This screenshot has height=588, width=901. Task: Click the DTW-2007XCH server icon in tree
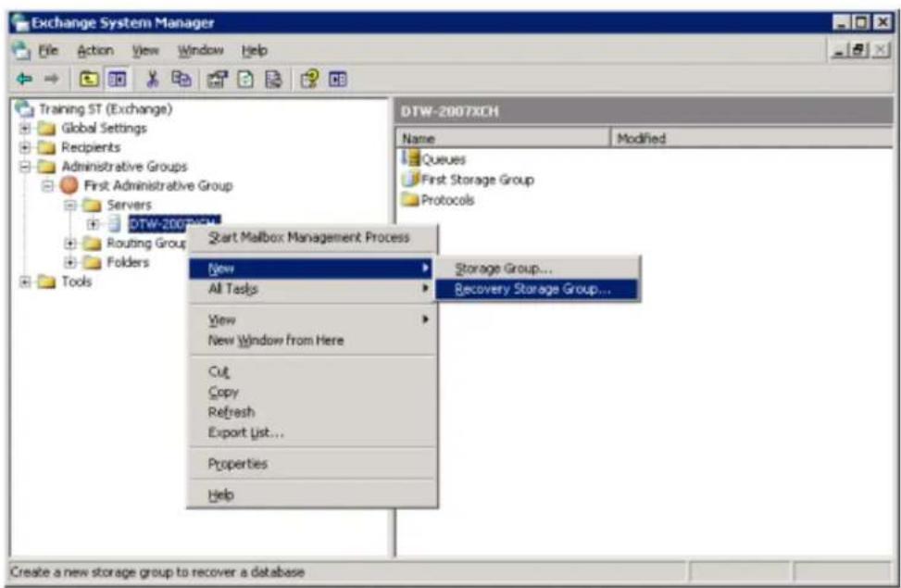(x=114, y=223)
